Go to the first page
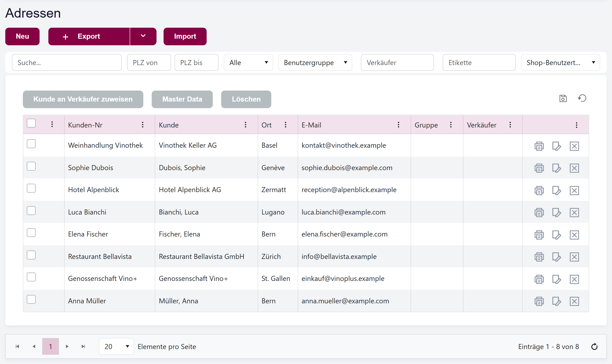612x364 pixels. pos(17,346)
